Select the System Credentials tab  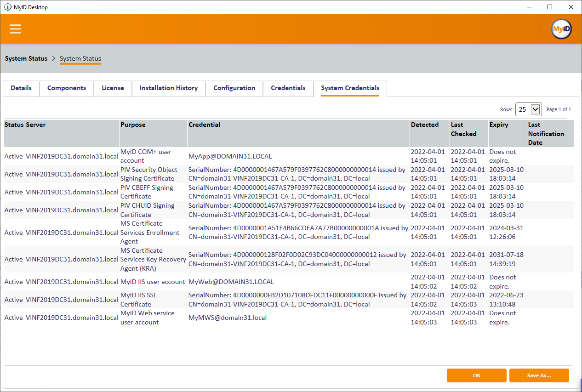click(350, 88)
